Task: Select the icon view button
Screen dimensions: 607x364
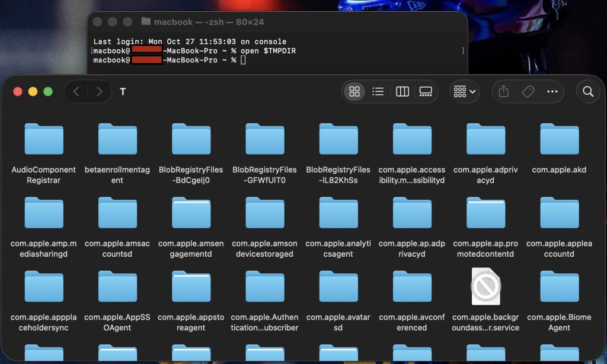Action: (354, 91)
